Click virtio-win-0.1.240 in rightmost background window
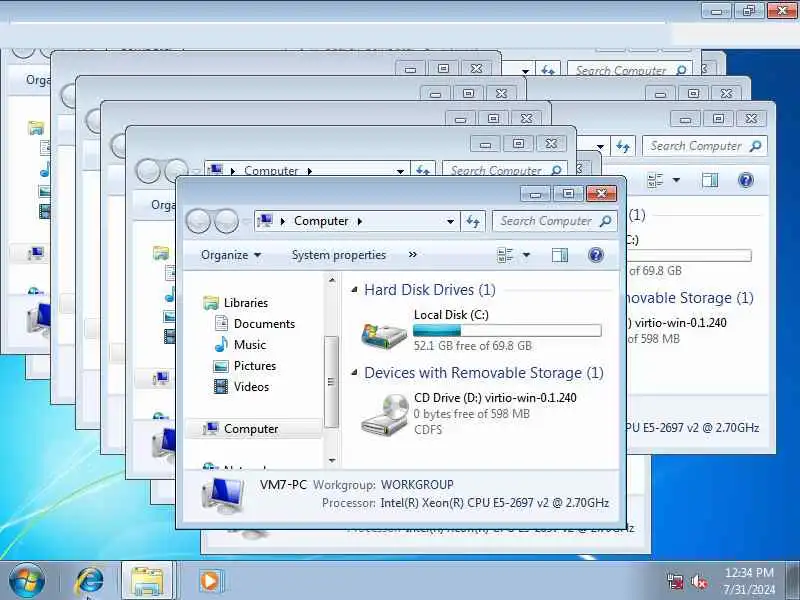The image size is (800, 600). pos(680,323)
